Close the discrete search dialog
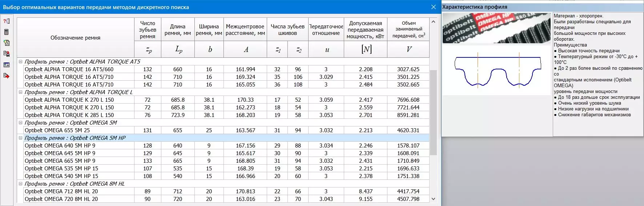Screen dimensions: 644x206 (433, 7)
